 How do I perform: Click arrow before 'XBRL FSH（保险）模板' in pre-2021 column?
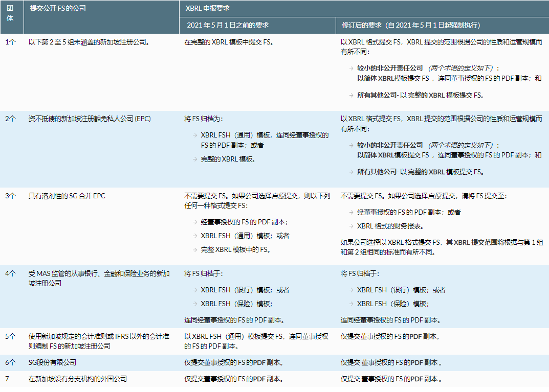pos(195,304)
